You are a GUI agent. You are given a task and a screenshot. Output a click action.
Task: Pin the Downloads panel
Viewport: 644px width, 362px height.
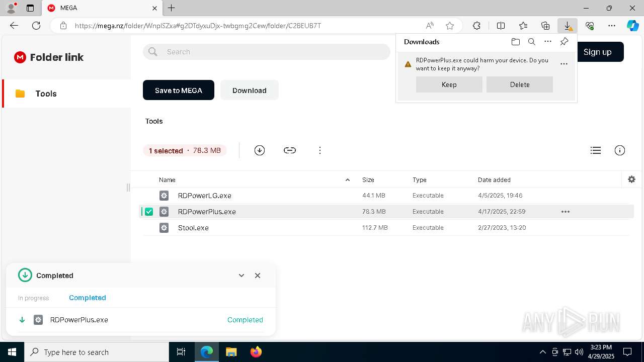564,42
